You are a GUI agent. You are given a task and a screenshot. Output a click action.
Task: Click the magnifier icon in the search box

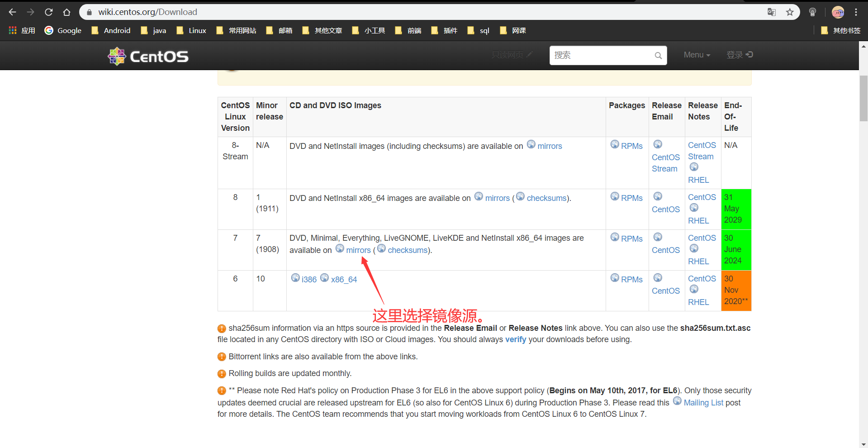click(x=658, y=56)
